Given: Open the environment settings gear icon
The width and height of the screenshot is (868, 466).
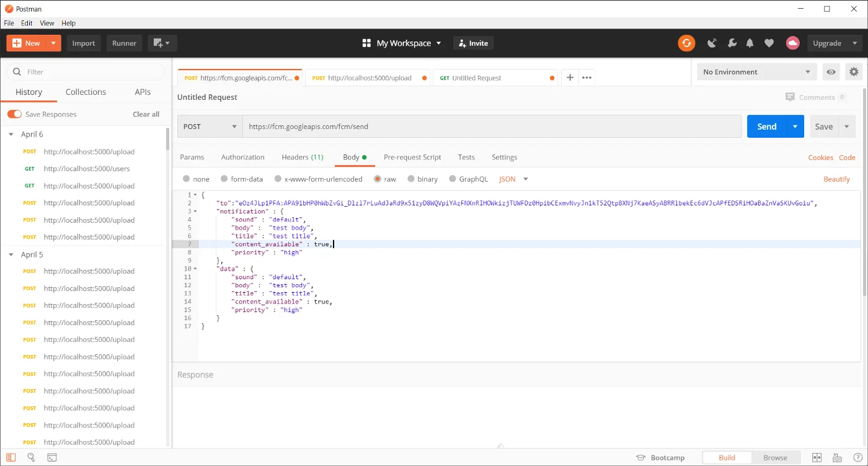Looking at the screenshot, I should point(854,71).
